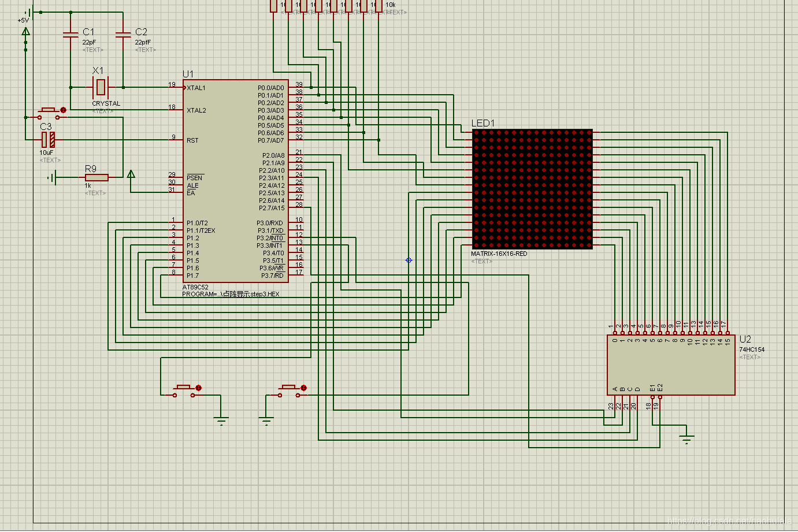Click the CRYSTAL value text
The width and height of the screenshot is (798, 532).
(x=106, y=103)
